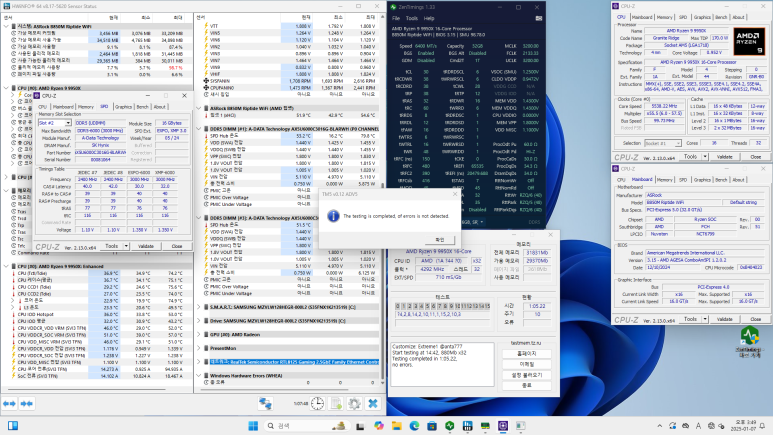Switch to Memory tab in SPD CPU-Z window

point(86,107)
